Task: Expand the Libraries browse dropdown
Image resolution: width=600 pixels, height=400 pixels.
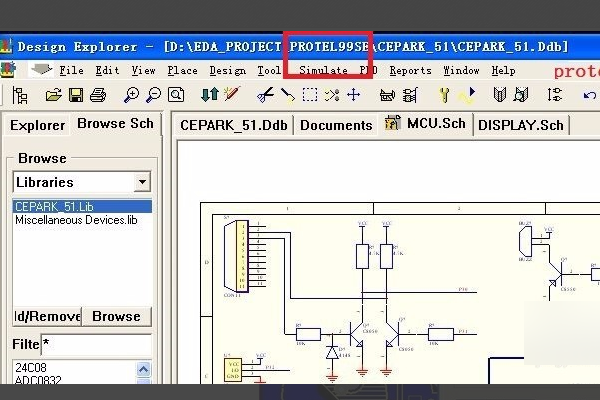Action: tap(142, 182)
